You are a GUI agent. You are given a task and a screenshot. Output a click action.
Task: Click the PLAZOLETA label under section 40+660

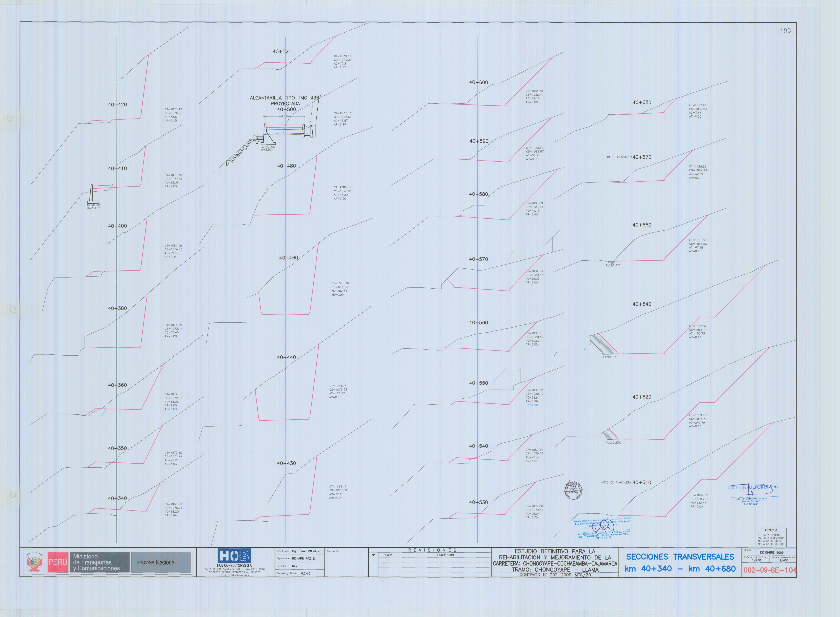point(613,266)
